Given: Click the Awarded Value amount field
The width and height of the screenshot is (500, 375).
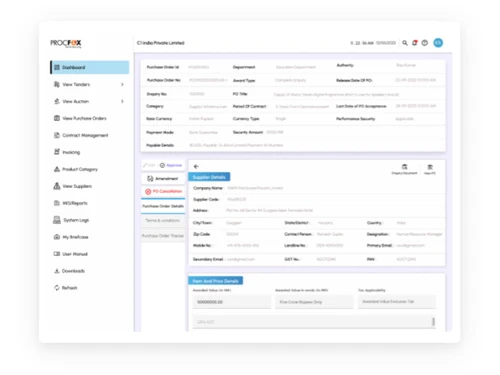Looking at the screenshot, I should tap(232, 302).
